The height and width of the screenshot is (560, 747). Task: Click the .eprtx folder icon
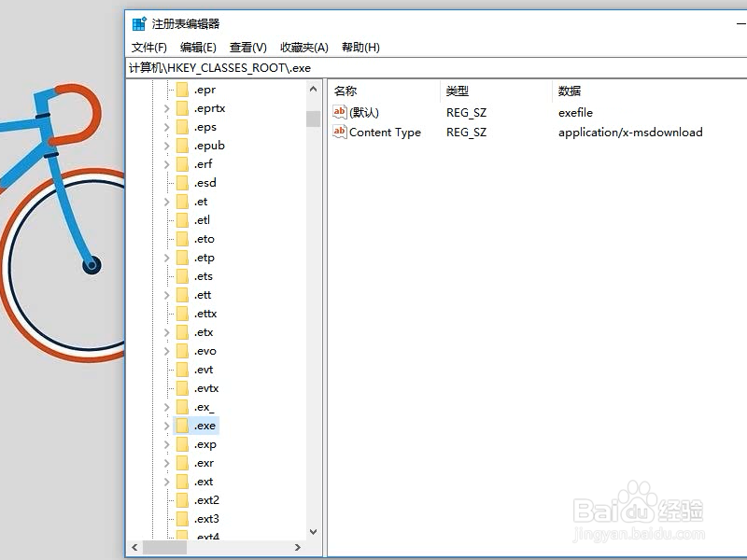(182, 108)
